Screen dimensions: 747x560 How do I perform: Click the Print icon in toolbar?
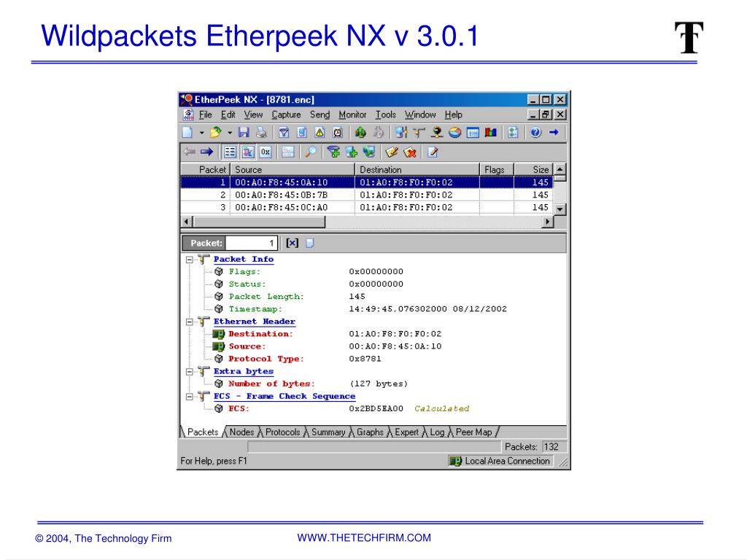pyautogui.click(x=260, y=133)
